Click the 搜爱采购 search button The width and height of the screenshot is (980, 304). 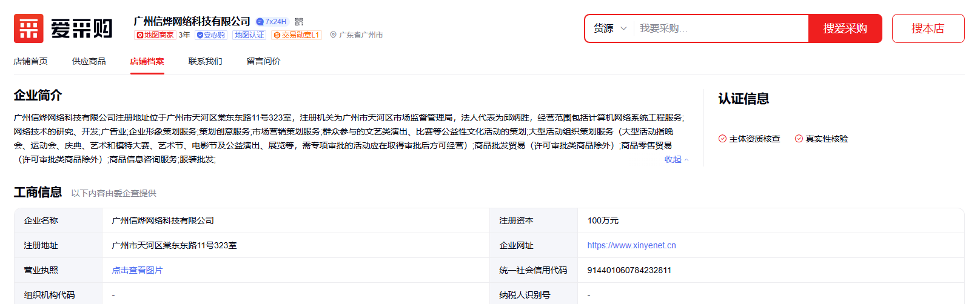[845, 28]
